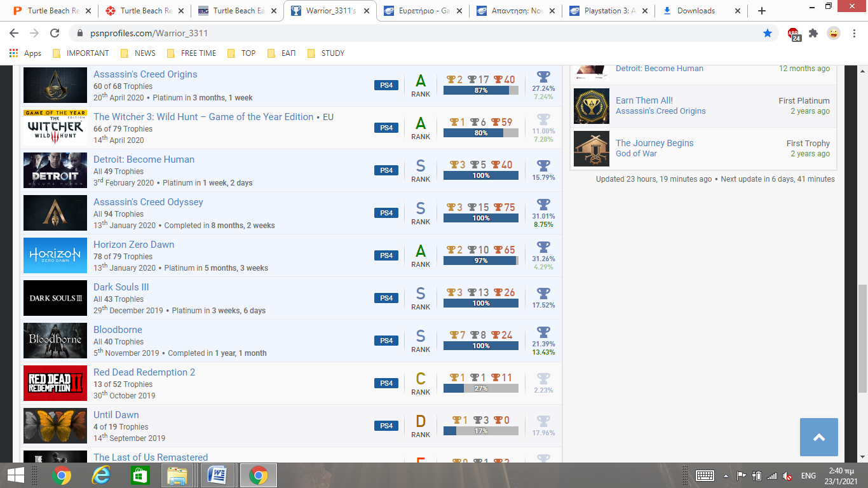This screenshot has width=868, height=488.
Task: Open the Assassin's Creed Origins game link
Action: pyautogui.click(x=146, y=74)
